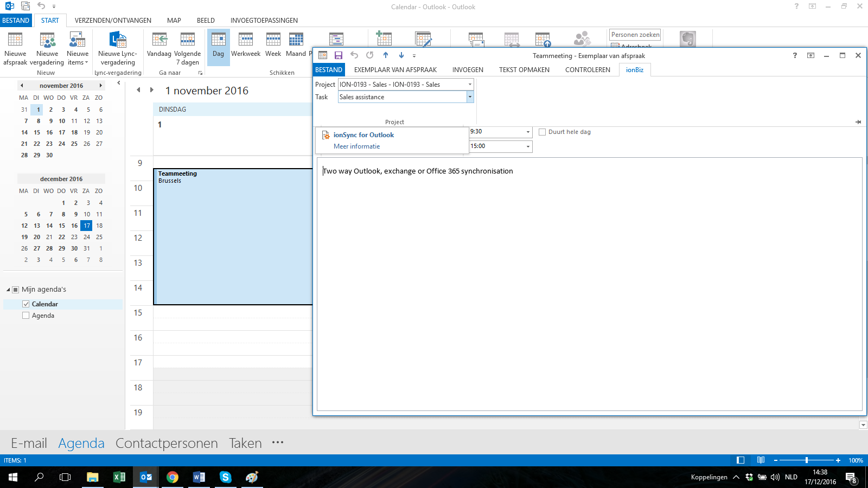Click zoom slider handle in status bar
Viewport: 868px width, 488px height.
(x=807, y=460)
